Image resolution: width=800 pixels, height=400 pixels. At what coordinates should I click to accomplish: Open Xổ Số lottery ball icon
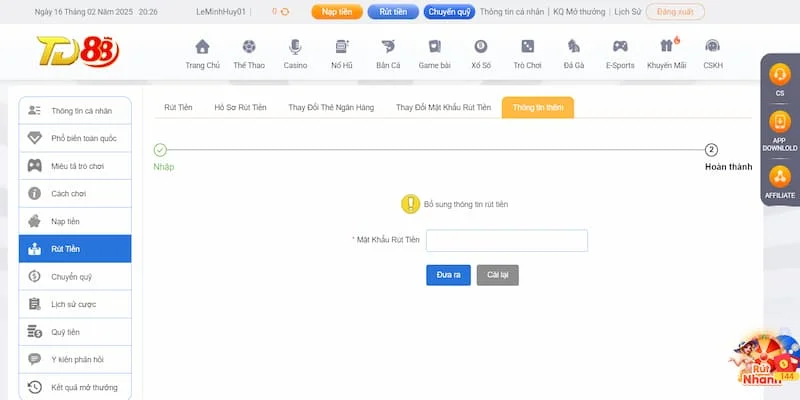point(481,47)
